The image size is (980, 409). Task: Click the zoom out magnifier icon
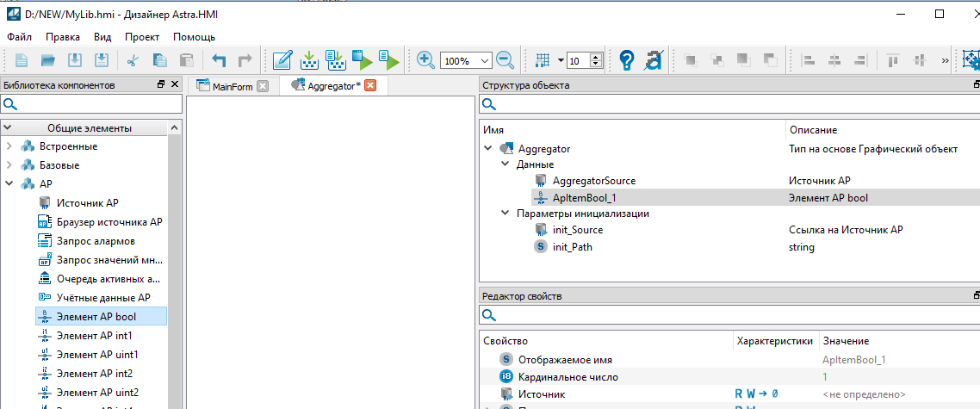pos(505,60)
